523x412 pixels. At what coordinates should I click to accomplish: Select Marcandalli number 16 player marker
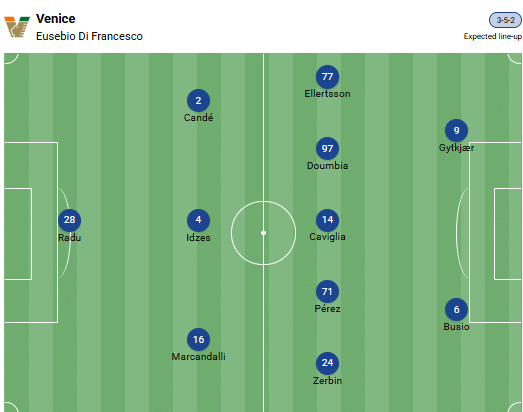coord(198,340)
